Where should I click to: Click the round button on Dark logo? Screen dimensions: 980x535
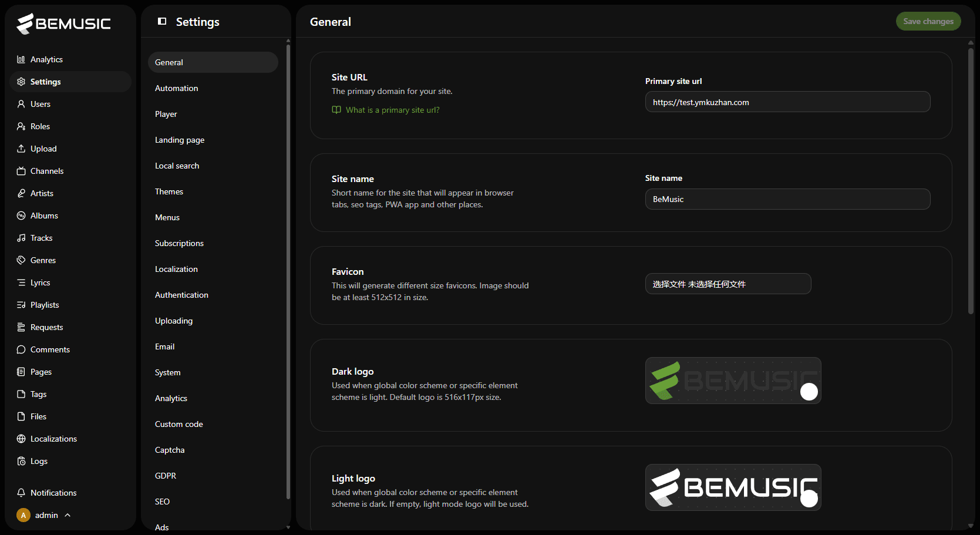tap(809, 392)
